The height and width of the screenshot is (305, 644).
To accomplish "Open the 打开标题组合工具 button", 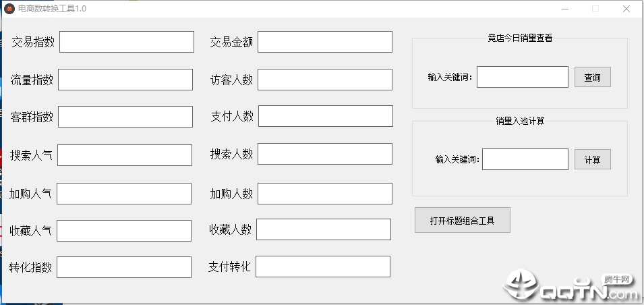I will coord(463,220).
